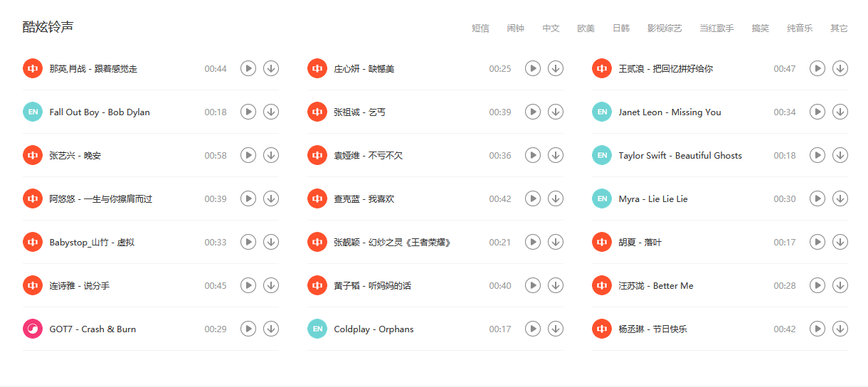Select the 纯音乐 category
Viewport: 868px width, 387px height.
click(x=800, y=28)
